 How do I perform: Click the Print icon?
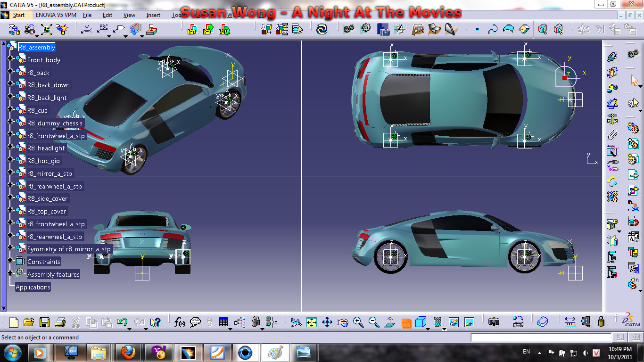tap(60, 322)
